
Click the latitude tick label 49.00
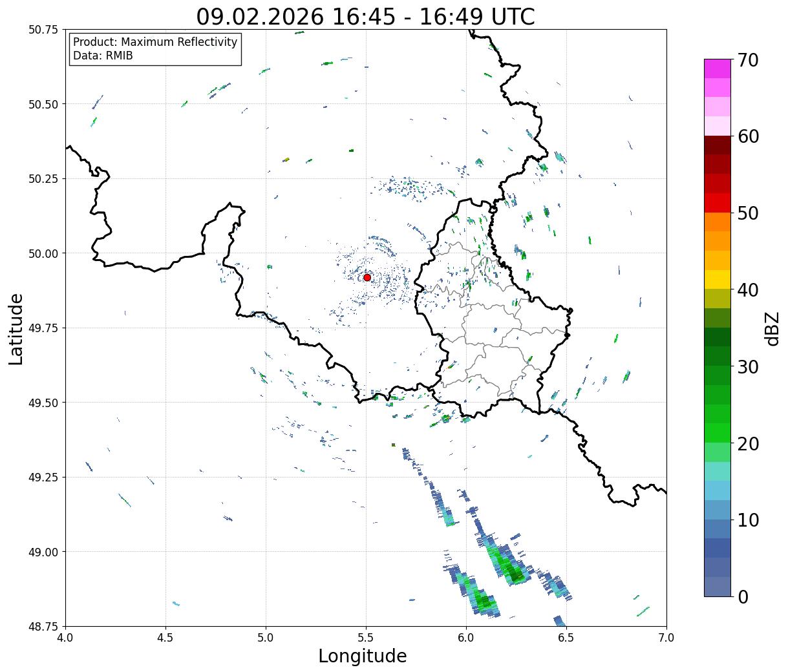click(43, 552)
